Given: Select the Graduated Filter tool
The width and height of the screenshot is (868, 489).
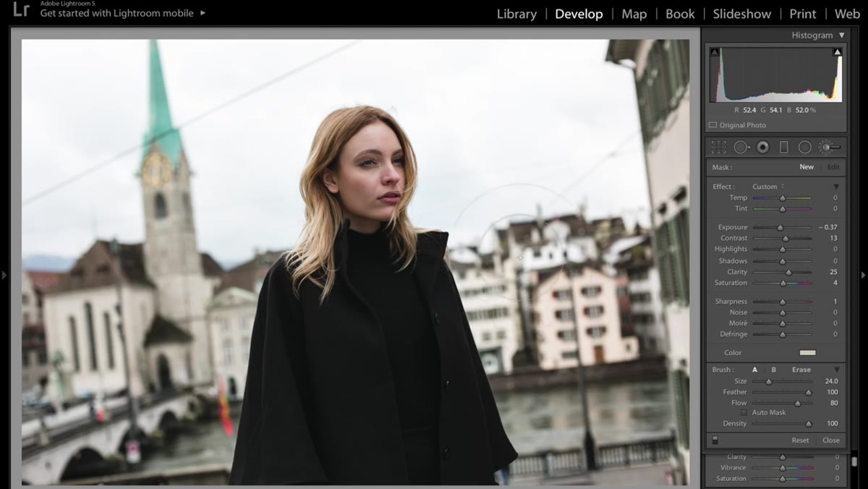Looking at the screenshot, I should point(783,148).
